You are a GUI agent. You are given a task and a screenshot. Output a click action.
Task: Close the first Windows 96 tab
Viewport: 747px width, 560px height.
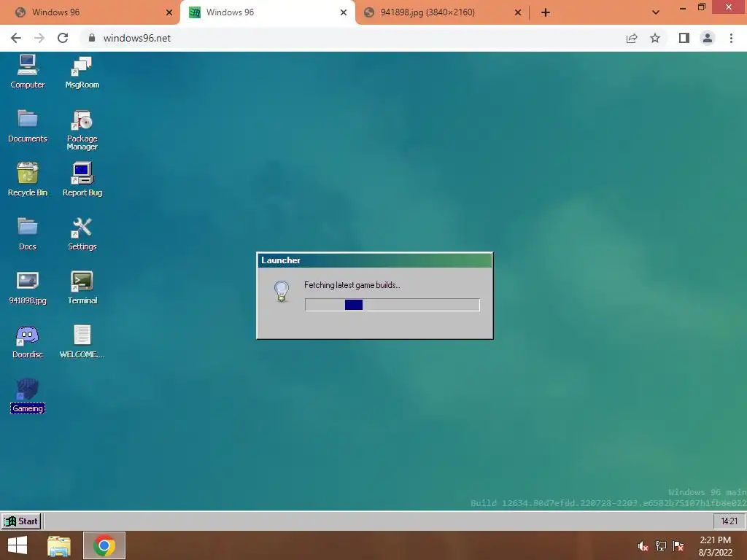tap(169, 13)
